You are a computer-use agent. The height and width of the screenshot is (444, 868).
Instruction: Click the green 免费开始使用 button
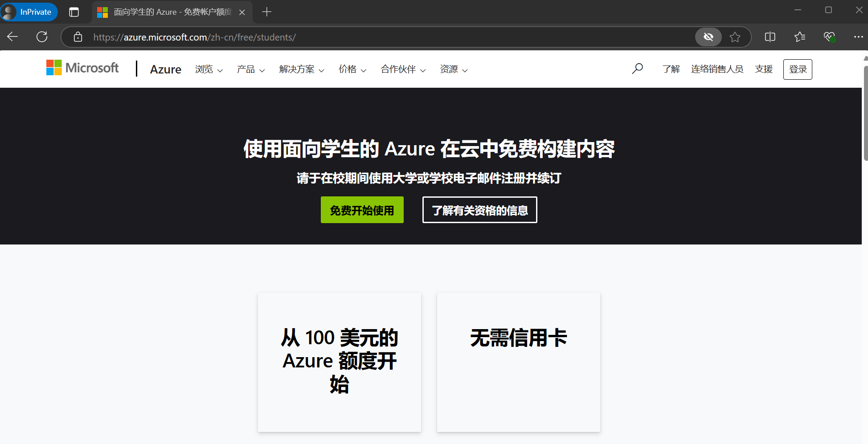coord(362,210)
